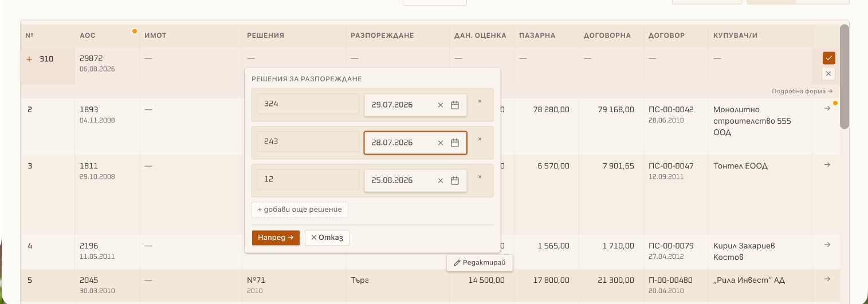Select contract ПС-00-0079
The image size is (868, 304).
[x=671, y=246]
